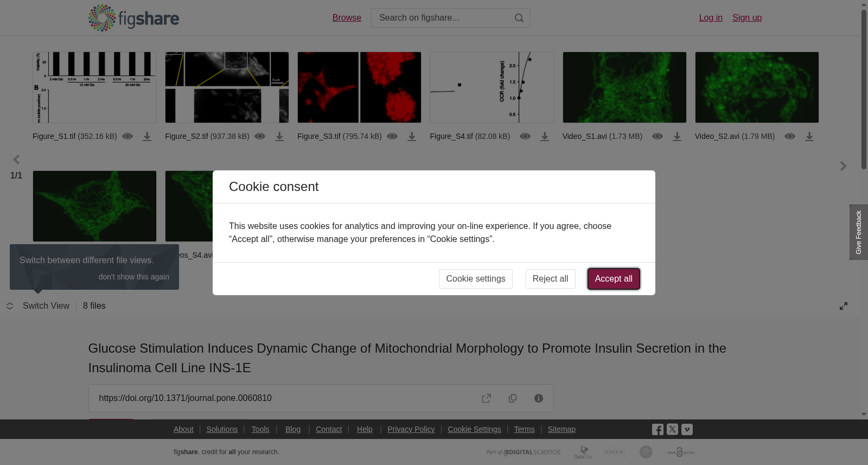The image size is (868, 465).
Task: Download Figure_S2.tif
Action: tap(279, 137)
